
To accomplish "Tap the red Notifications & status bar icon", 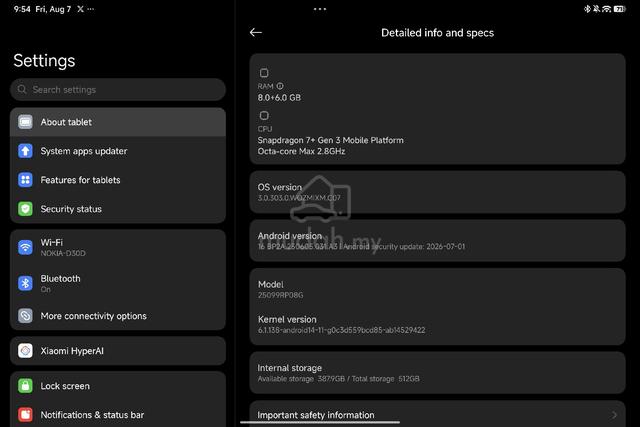I will coord(25,414).
